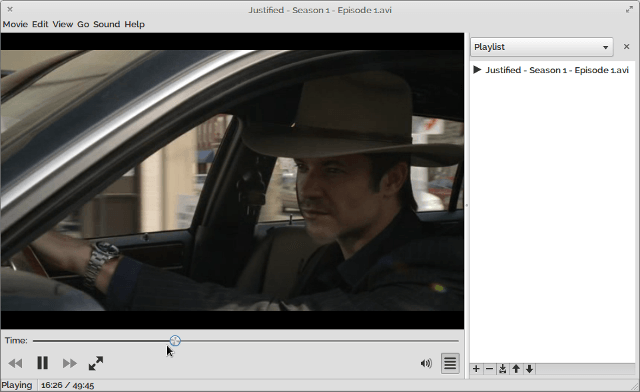Open the Help menu
This screenshot has height=392, width=640.
[134, 24]
